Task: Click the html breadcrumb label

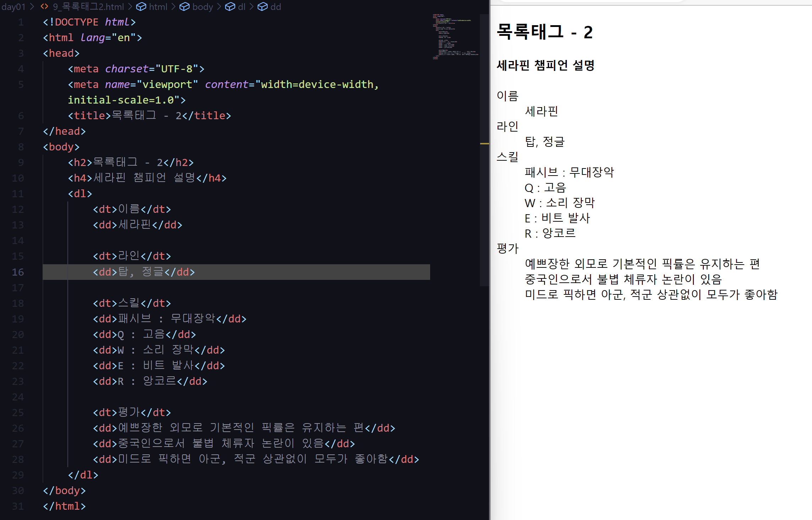Action: (158, 6)
